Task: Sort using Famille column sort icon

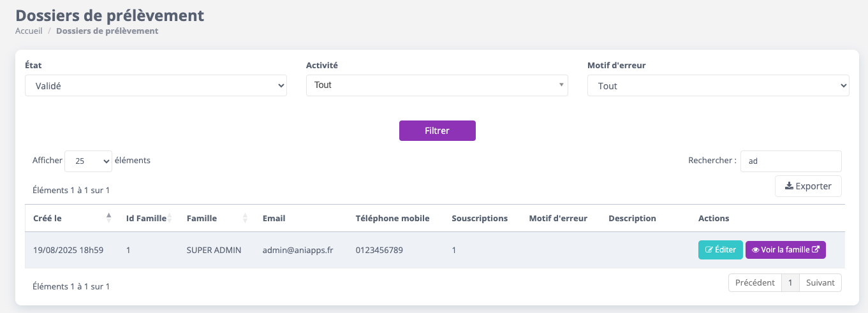Action: (246, 218)
